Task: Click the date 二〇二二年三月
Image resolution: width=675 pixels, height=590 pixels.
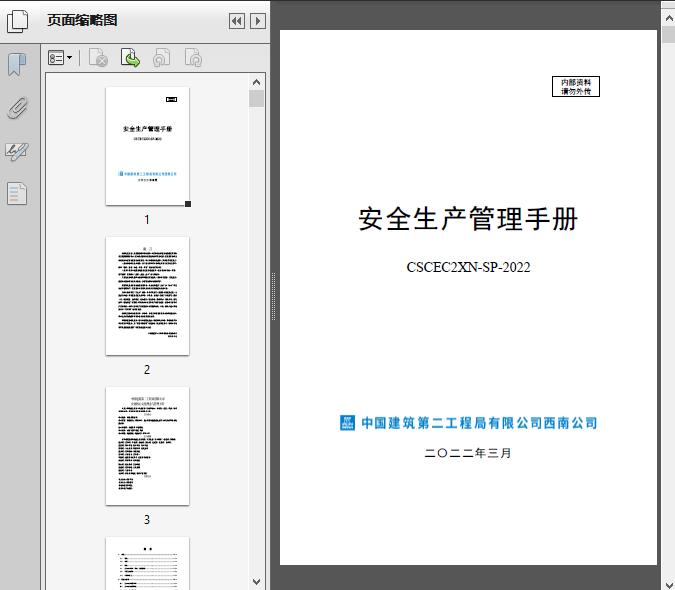Action: coord(468,453)
